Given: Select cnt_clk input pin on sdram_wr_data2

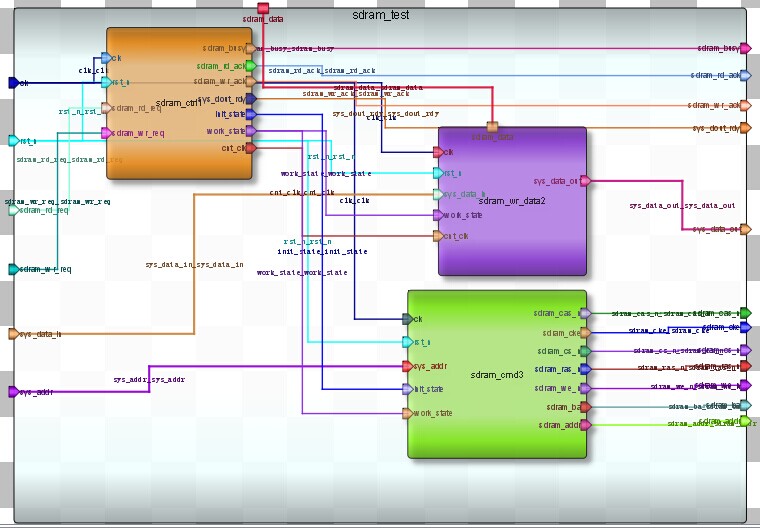Looking at the screenshot, I should [x=438, y=236].
